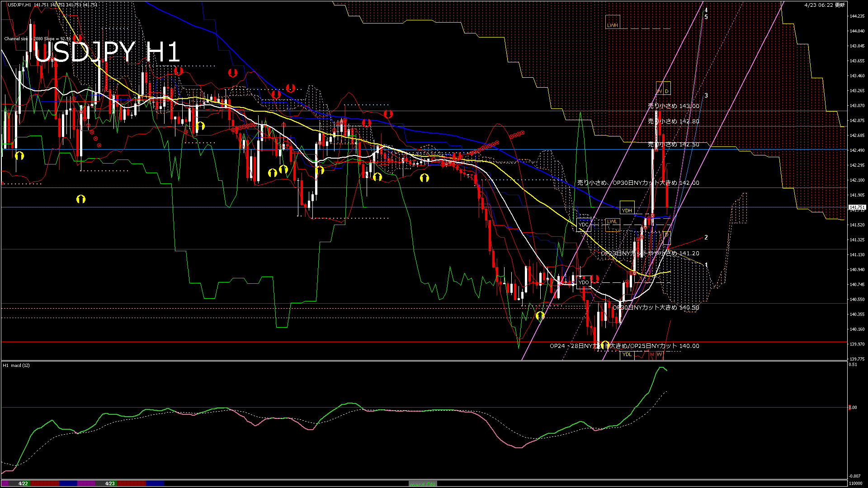Click the MACD zero level 0.00 value
The width and height of the screenshot is (868, 488).
[853, 408]
